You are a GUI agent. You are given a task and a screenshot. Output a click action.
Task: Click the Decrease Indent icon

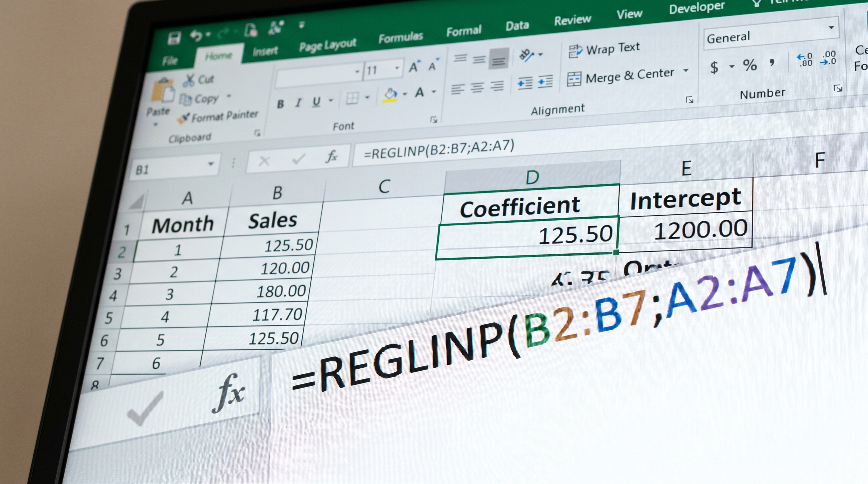[525, 83]
